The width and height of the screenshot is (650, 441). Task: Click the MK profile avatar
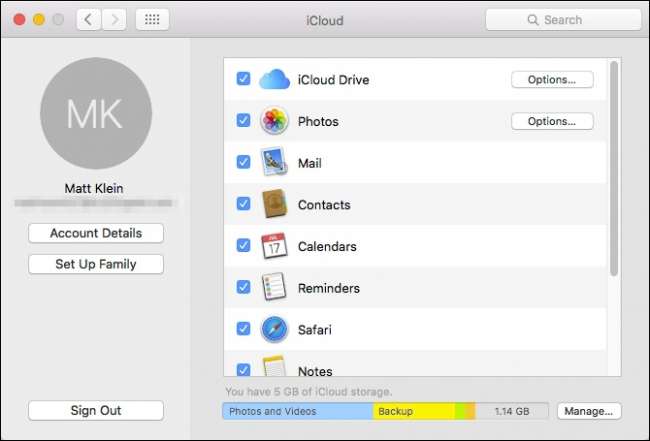coord(96,113)
